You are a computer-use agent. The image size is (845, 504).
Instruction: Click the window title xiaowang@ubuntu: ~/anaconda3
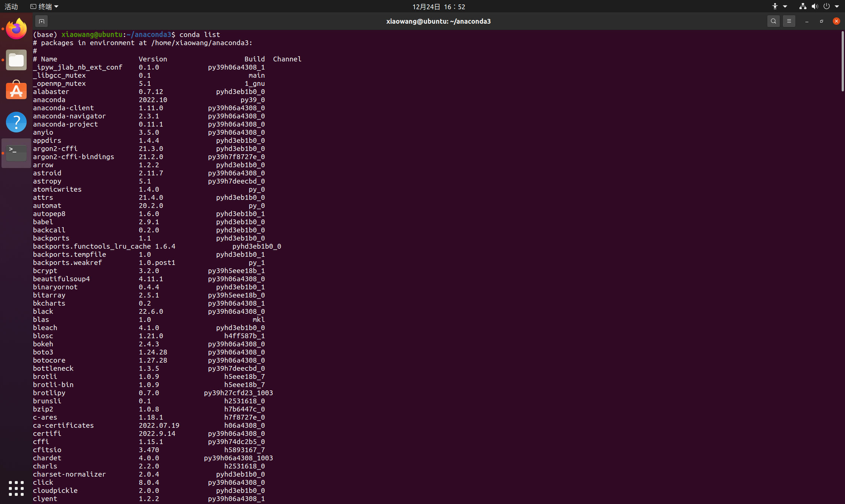tap(439, 21)
